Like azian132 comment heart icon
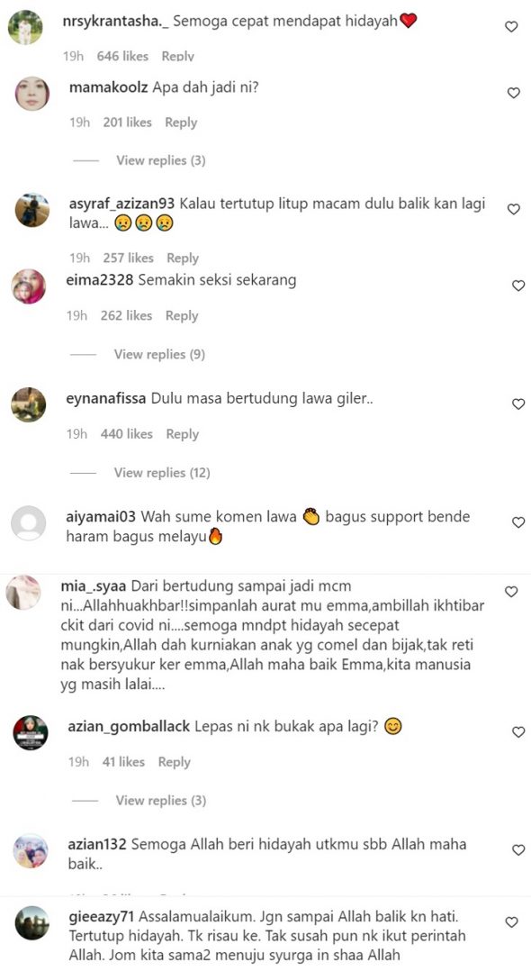Viewport: 531px width, 980px height. (x=518, y=850)
